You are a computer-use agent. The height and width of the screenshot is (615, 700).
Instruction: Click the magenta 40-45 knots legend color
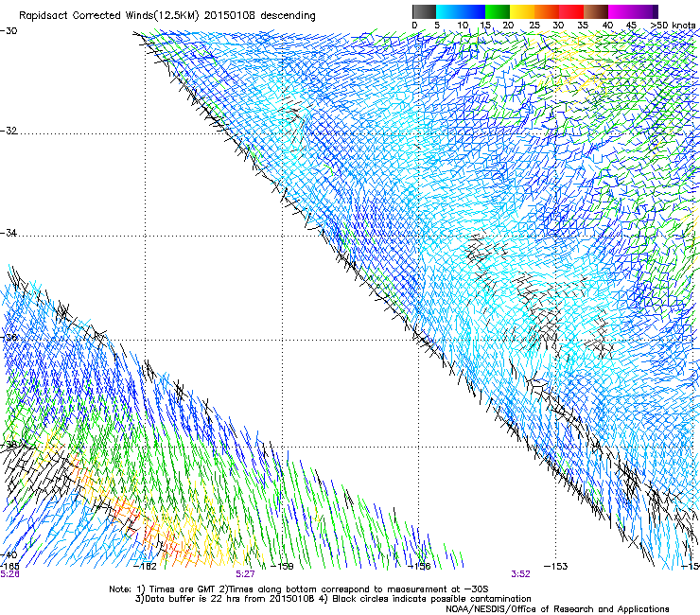621,11
